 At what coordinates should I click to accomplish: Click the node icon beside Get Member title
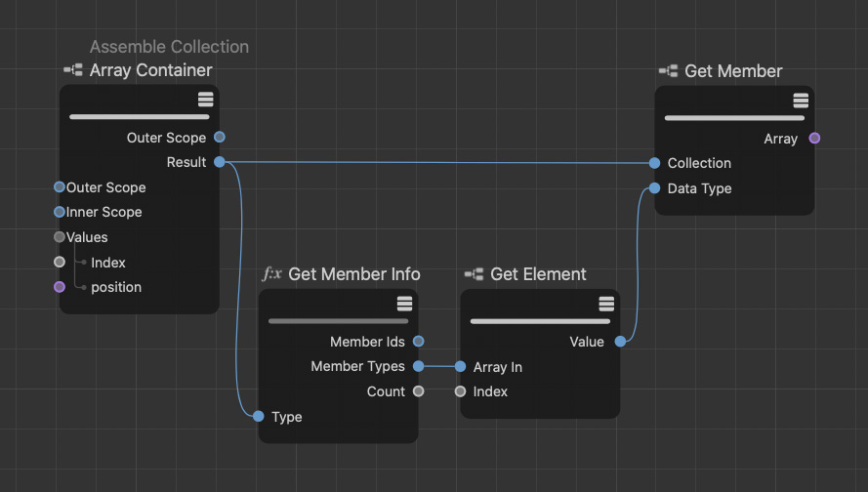668,71
